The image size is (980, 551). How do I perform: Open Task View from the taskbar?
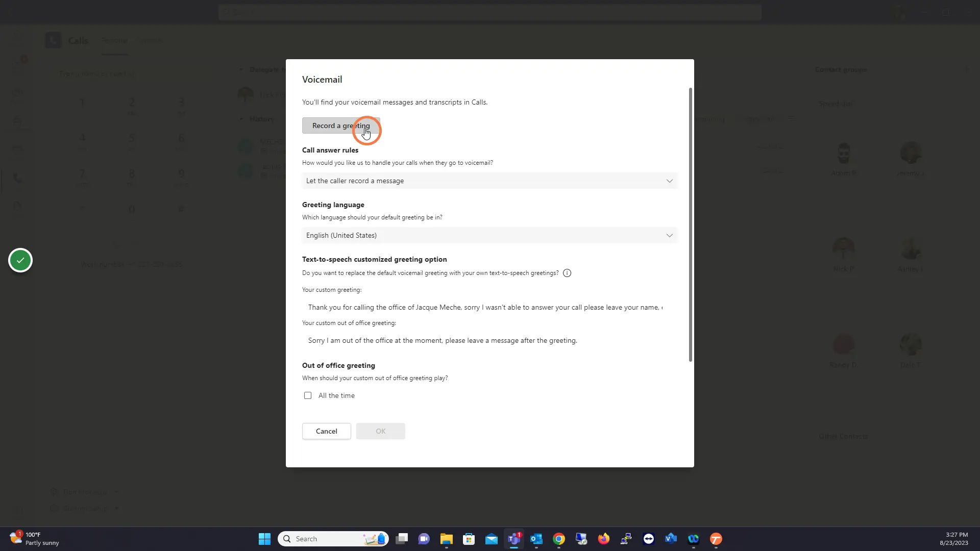(x=402, y=539)
